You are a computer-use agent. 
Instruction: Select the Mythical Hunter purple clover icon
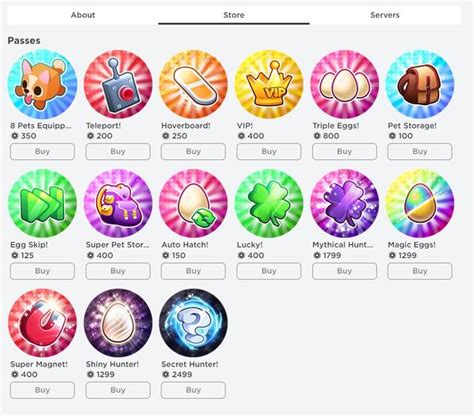pos(345,203)
